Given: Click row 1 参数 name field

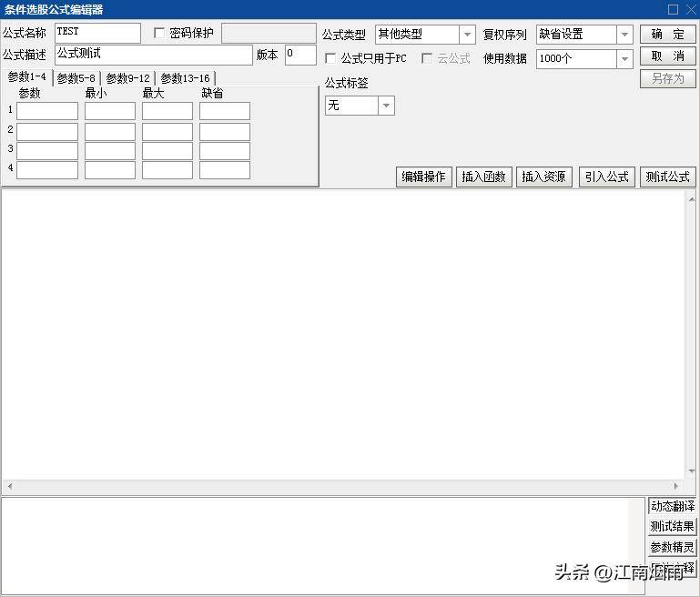Looking at the screenshot, I should tap(47, 111).
